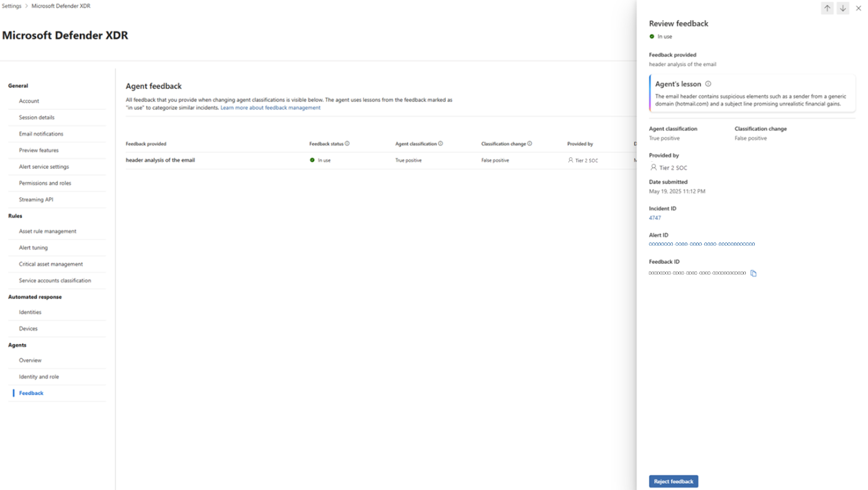Click Agent's lesson description text
Image resolution: width=868 pixels, height=490 pixels.
coord(750,100)
